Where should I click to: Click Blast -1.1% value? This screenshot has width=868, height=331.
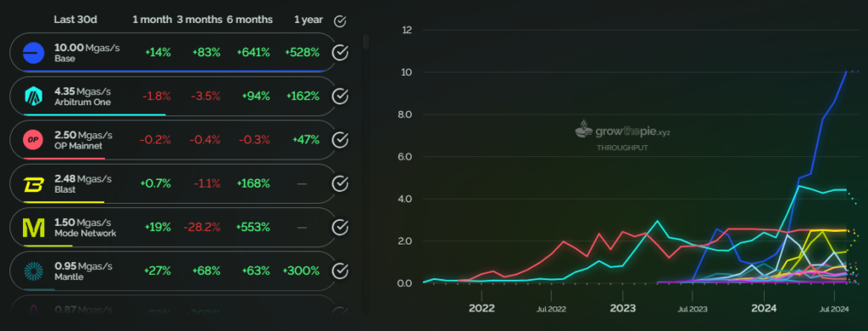(x=208, y=183)
